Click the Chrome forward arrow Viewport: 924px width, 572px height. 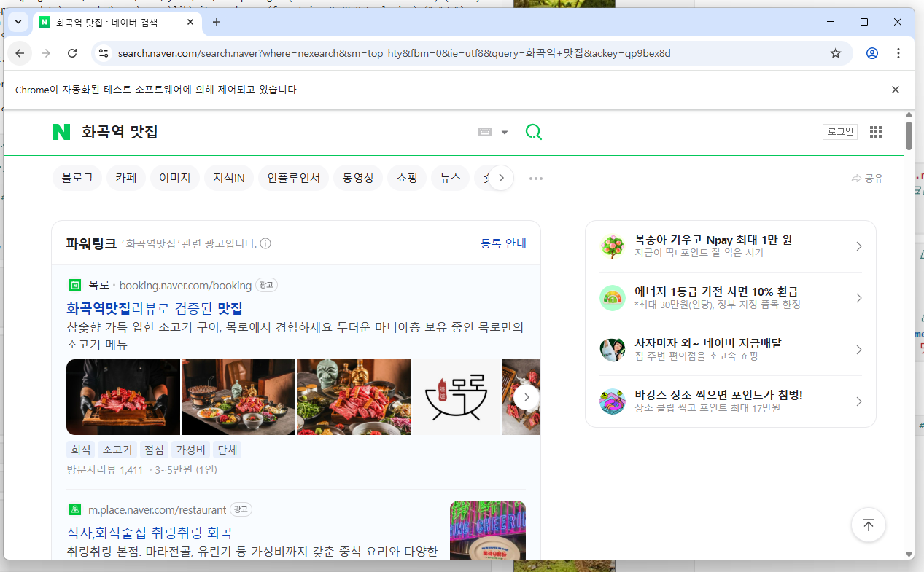[46, 53]
